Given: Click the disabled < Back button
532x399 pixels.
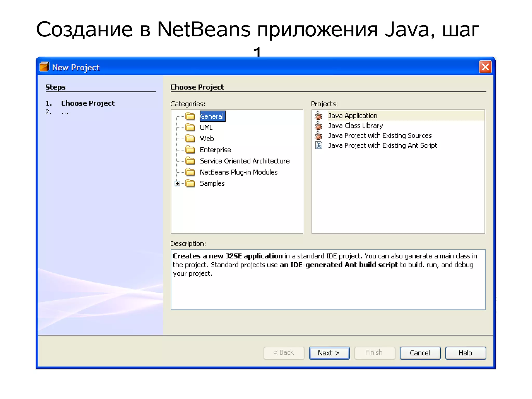Looking at the screenshot, I should coord(284,353).
